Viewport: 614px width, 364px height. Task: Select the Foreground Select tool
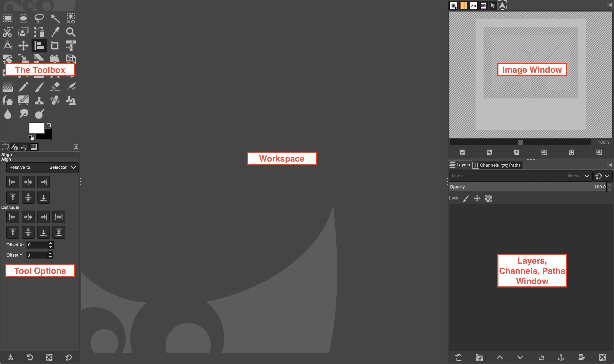coord(23,32)
